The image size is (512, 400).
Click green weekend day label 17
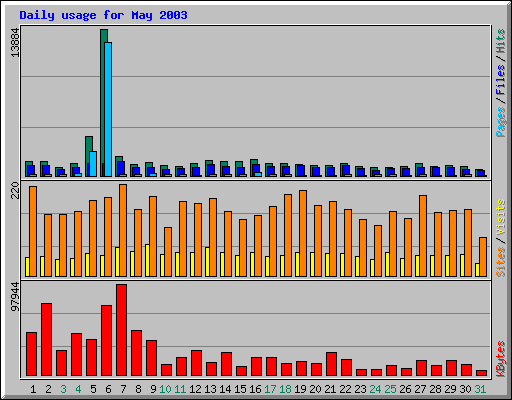270,389
